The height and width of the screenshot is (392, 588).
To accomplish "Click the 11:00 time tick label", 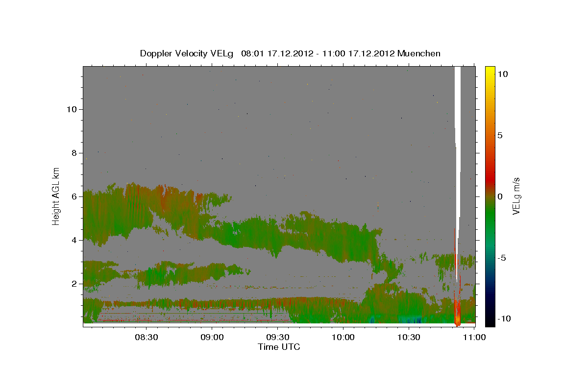I will (474, 337).
